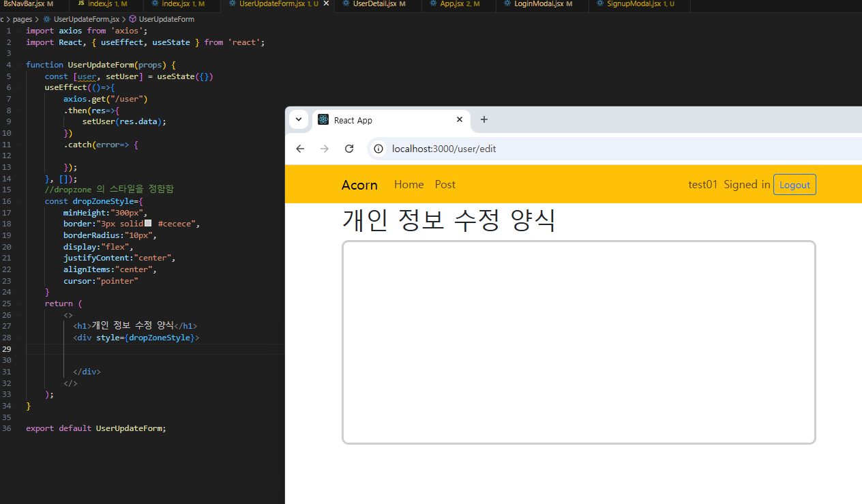Click the React icon on UserDetail.jsx tab
The width and height of the screenshot is (862, 504).
(346, 4)
